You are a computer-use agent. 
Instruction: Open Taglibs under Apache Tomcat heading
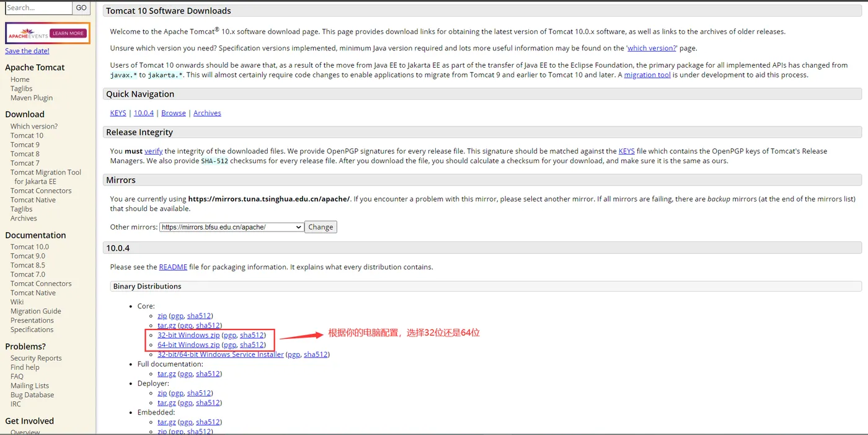point(21,89)
